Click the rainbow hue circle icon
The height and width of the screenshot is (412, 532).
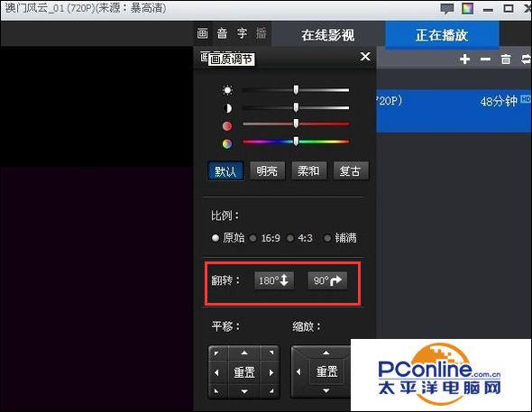click(227, 143)
